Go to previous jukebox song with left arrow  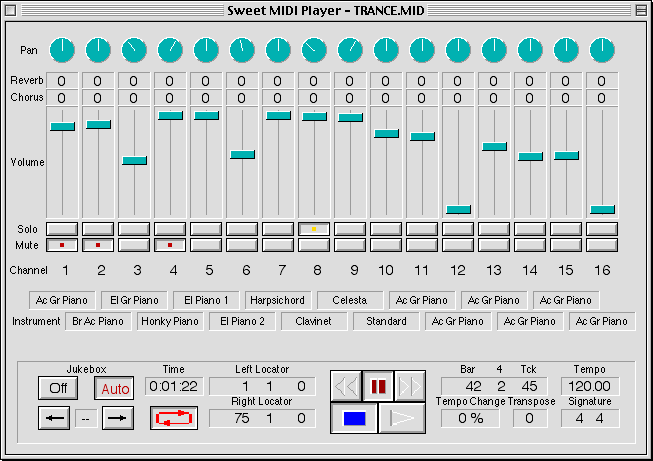54,418
